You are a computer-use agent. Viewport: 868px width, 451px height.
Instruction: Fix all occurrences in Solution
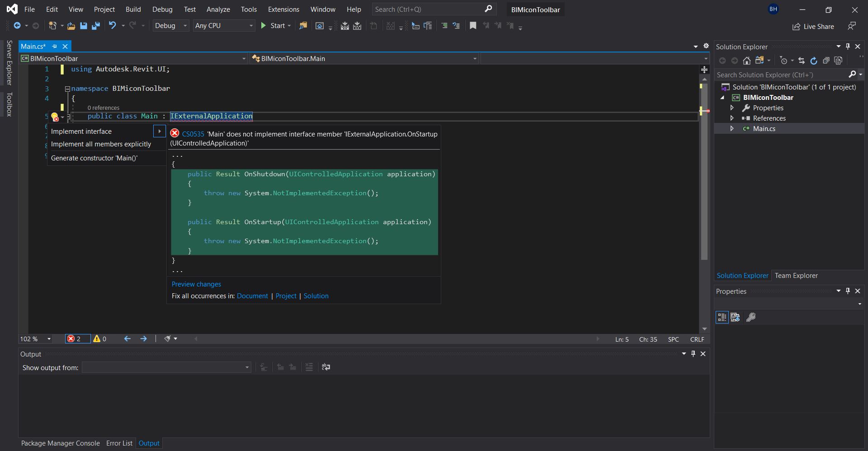coord(316,296)
